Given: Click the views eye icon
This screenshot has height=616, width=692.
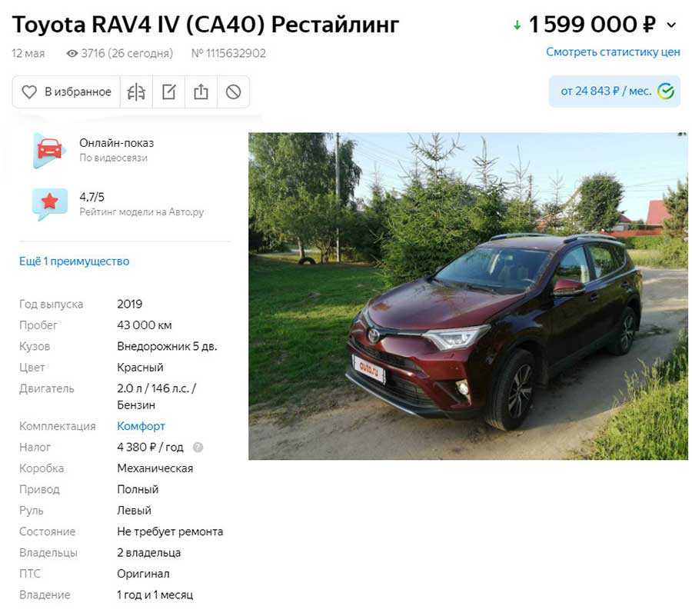Looking at the screenshot, I should pos(72,53).
